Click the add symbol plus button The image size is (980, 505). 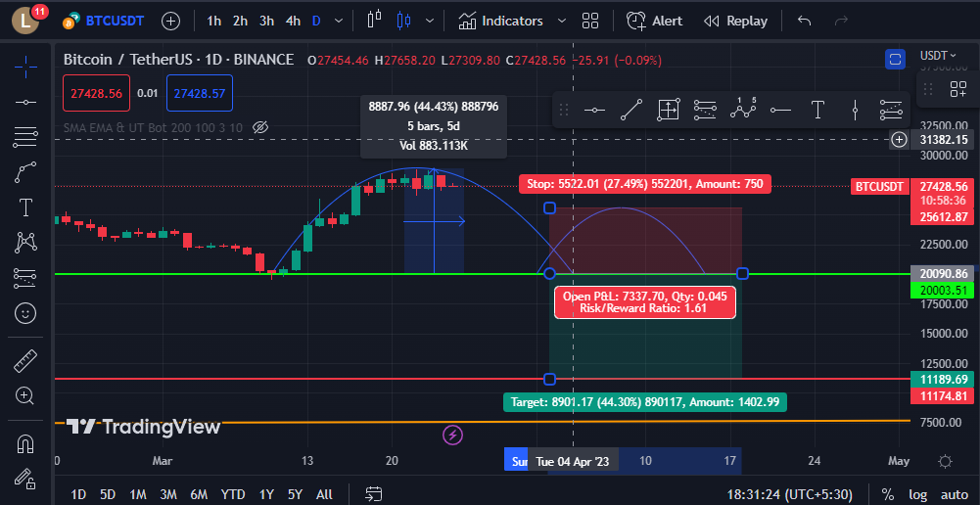tap(170, 21)
